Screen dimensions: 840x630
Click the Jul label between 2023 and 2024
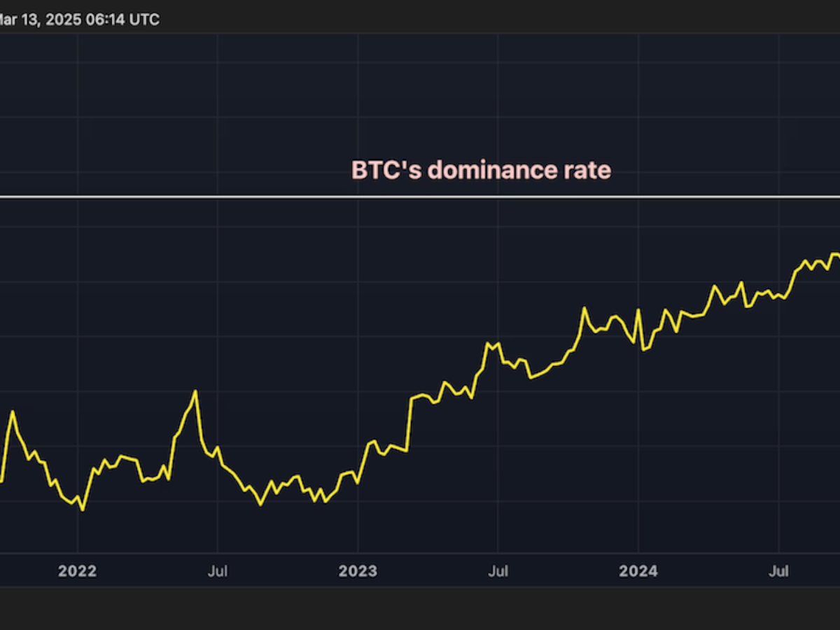coord(498,571)
